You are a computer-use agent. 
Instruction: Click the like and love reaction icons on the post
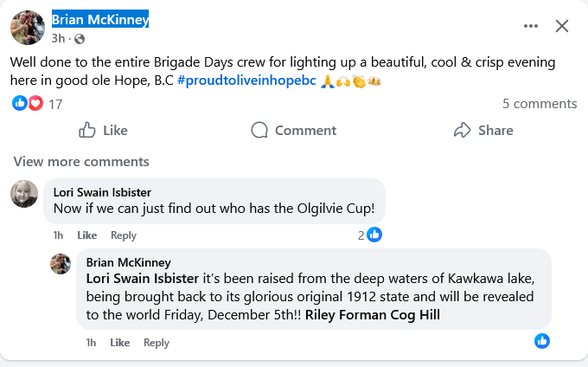pyautogui.click(x=28, y=104)
